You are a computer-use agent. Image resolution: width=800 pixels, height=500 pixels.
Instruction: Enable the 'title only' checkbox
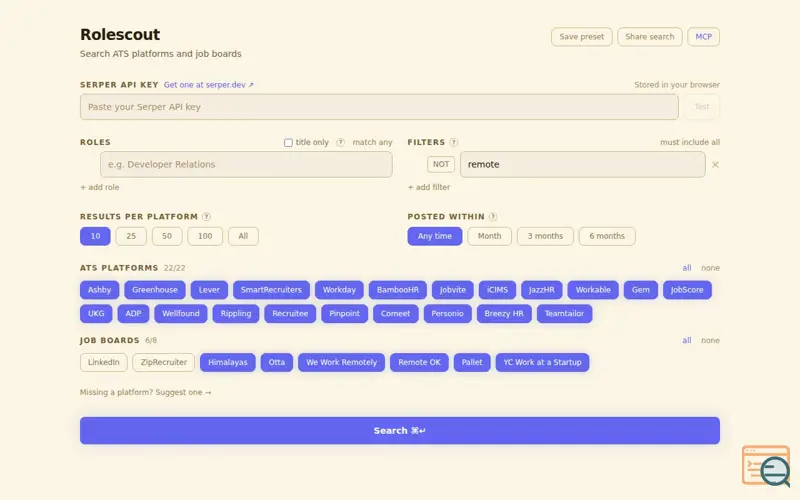click(x=288, y=143)
